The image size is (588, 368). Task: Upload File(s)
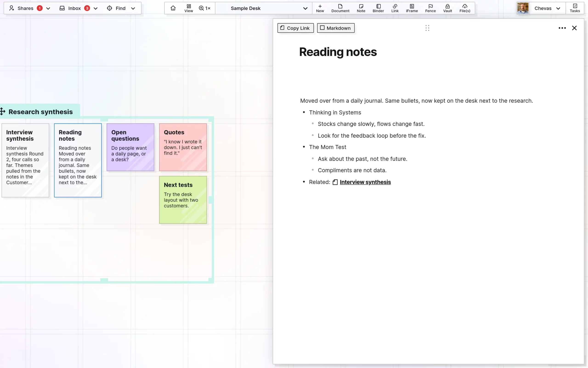[465, 8]
